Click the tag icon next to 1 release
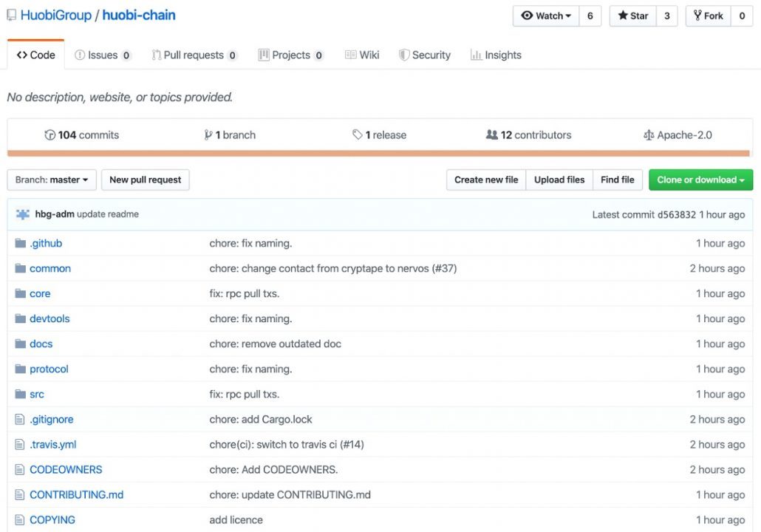 357,135
